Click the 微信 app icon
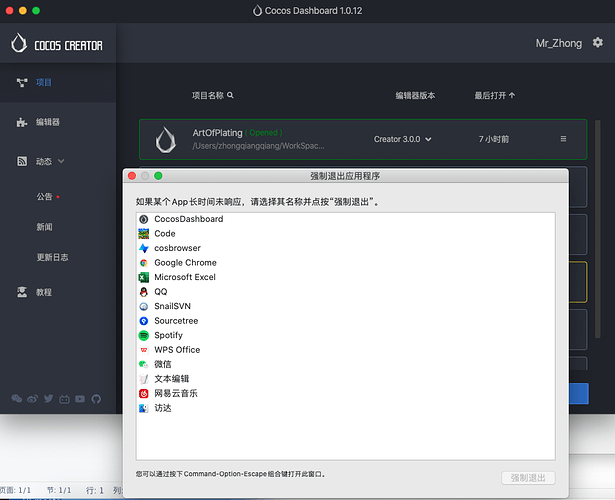The image size is (615, 500). coord(144,364)
